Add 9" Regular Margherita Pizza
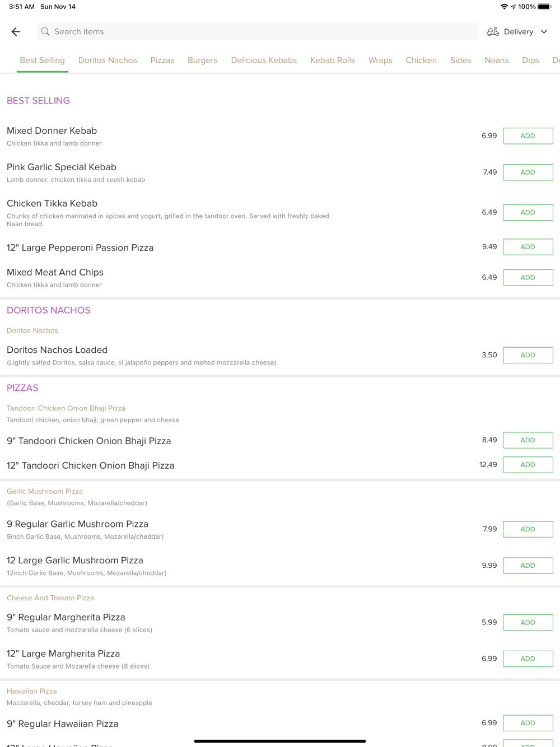560x747 pixels. click(x=528, y=623)
